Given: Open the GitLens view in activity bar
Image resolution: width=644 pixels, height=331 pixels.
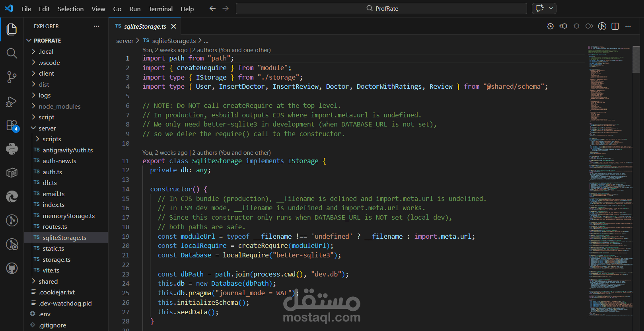Looking at the screenshot, I should click(12, 220).
